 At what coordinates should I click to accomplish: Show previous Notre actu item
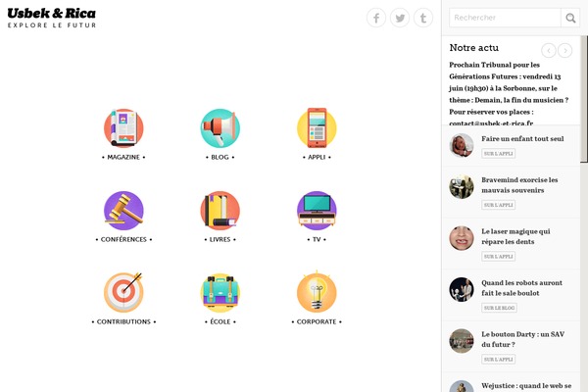point(549,50)
